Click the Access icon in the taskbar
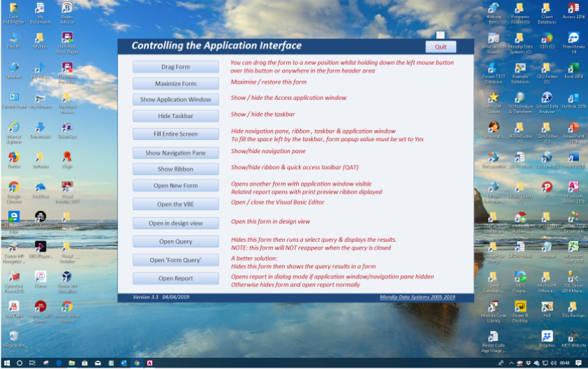Image resolution: width=588 pixels, height=369 pixels. [150, 363]
